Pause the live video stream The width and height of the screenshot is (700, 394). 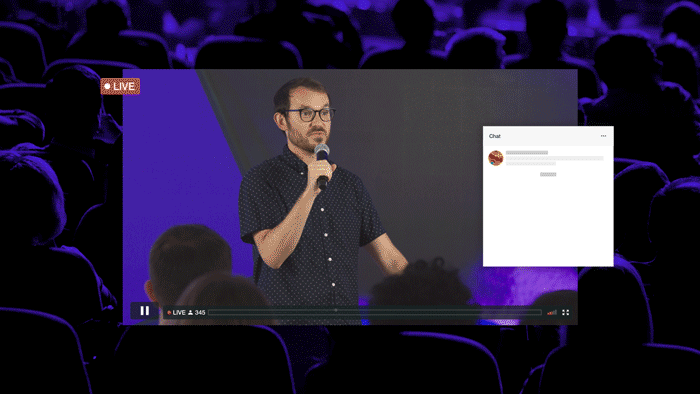(x=145, y=311)
